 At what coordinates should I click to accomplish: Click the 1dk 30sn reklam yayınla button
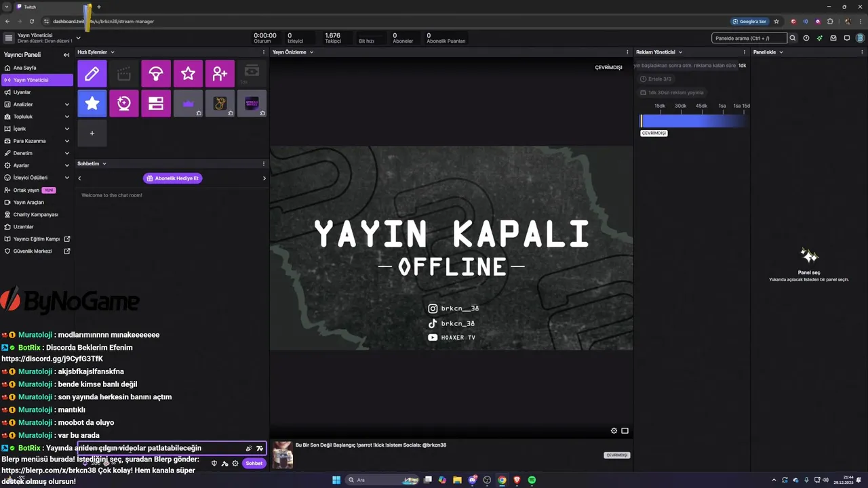tap(672, 92)
